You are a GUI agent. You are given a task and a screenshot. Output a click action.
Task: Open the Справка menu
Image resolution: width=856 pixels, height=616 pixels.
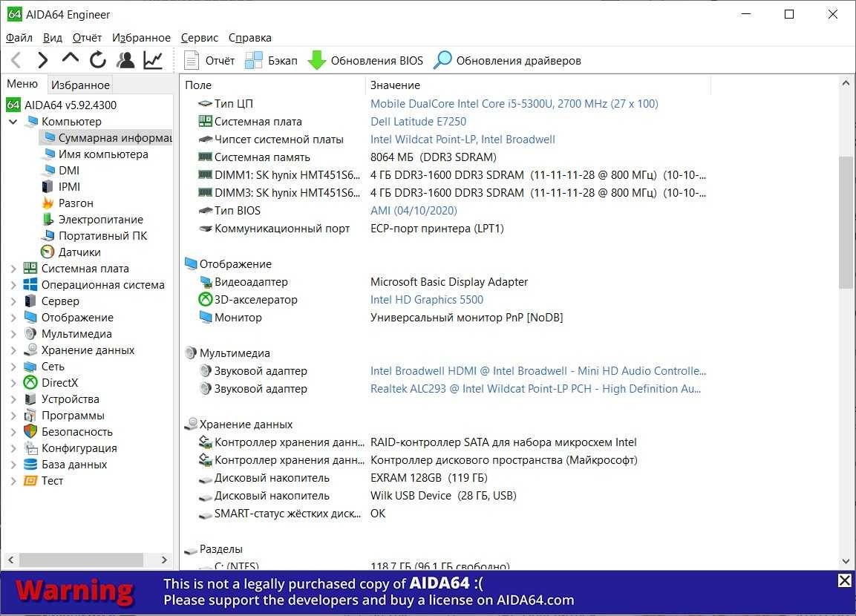(x=250, y=38)
